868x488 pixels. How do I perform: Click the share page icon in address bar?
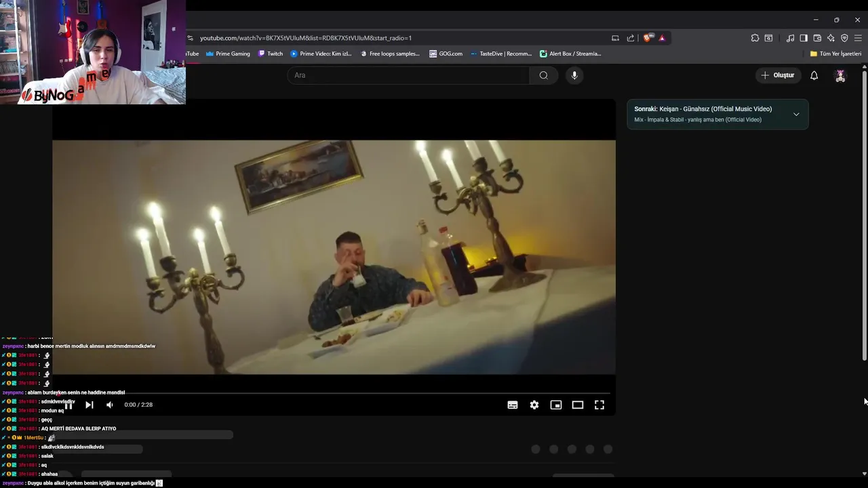pos(631,38)
